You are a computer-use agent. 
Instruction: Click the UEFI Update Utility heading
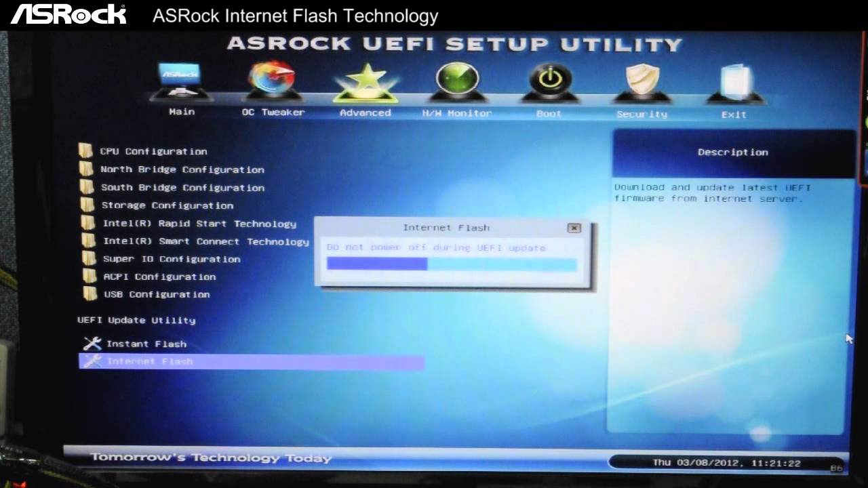click(136, 320)
